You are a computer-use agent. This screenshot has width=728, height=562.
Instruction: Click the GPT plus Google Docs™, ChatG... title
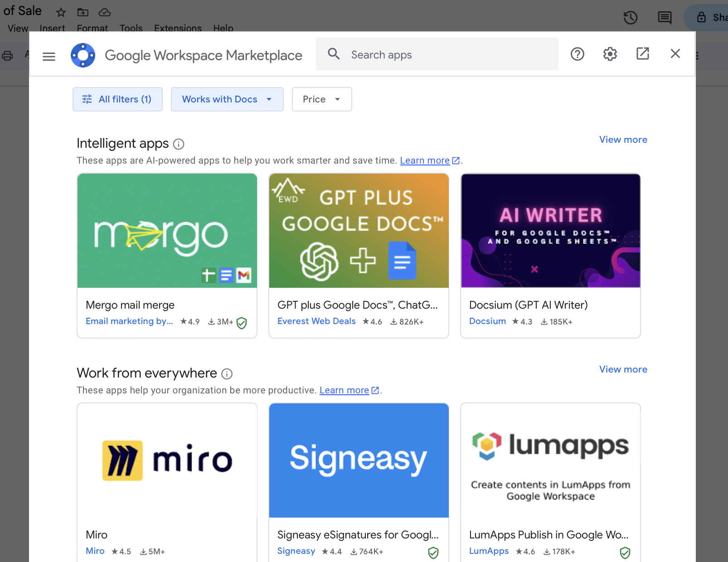358,305
